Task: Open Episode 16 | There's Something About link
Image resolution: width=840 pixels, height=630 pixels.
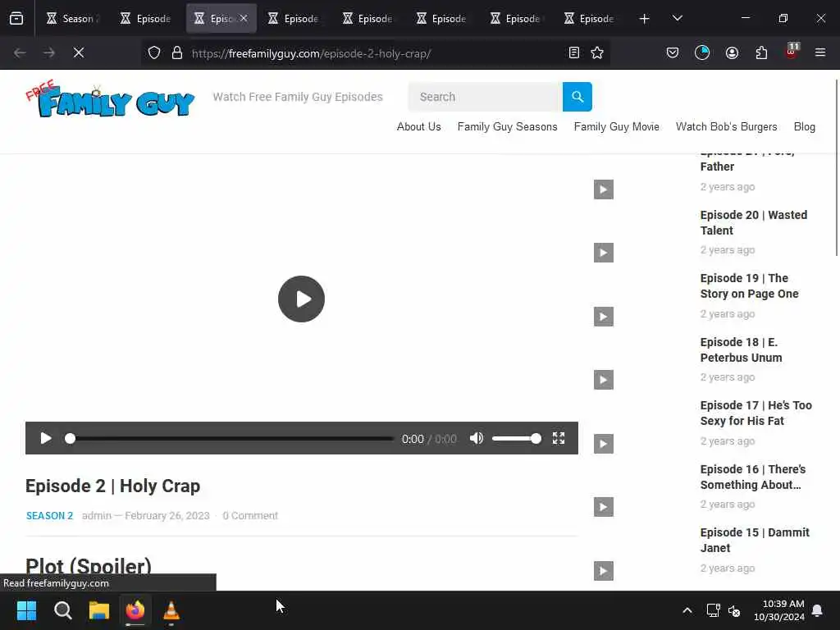Action: [753, 477]
